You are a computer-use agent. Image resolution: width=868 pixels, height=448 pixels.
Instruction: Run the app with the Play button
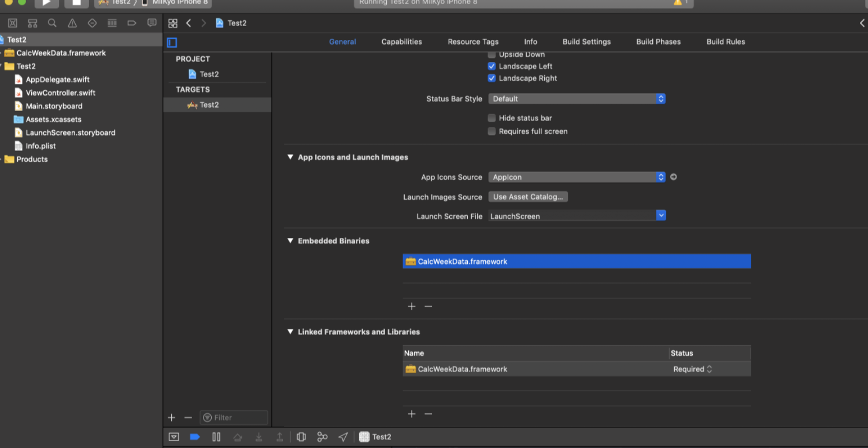click(x=46, y=3)
